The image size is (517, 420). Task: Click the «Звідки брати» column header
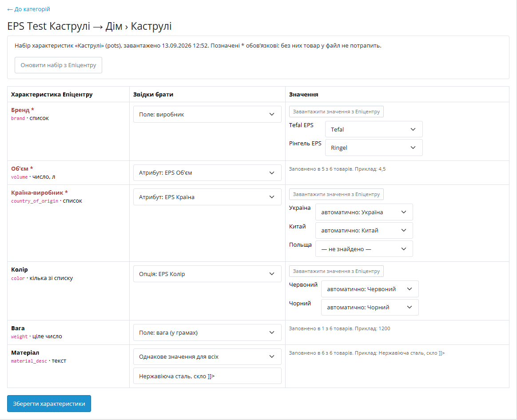(153, 94)
